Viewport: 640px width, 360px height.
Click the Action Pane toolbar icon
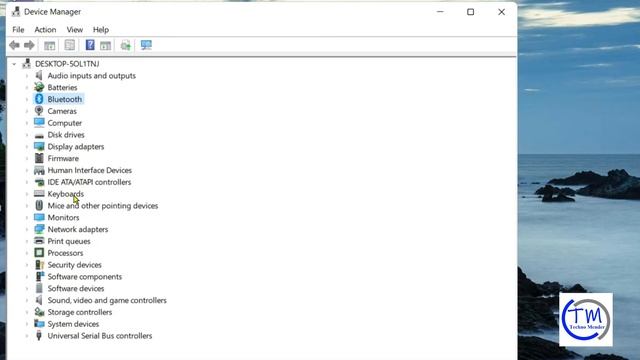(x=105, y=45)
